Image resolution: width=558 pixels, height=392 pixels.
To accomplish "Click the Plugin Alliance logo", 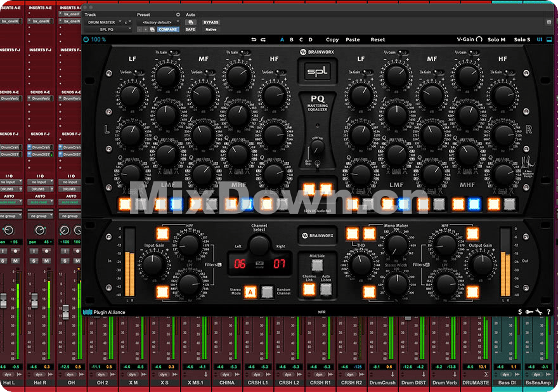I will [104, 312].
